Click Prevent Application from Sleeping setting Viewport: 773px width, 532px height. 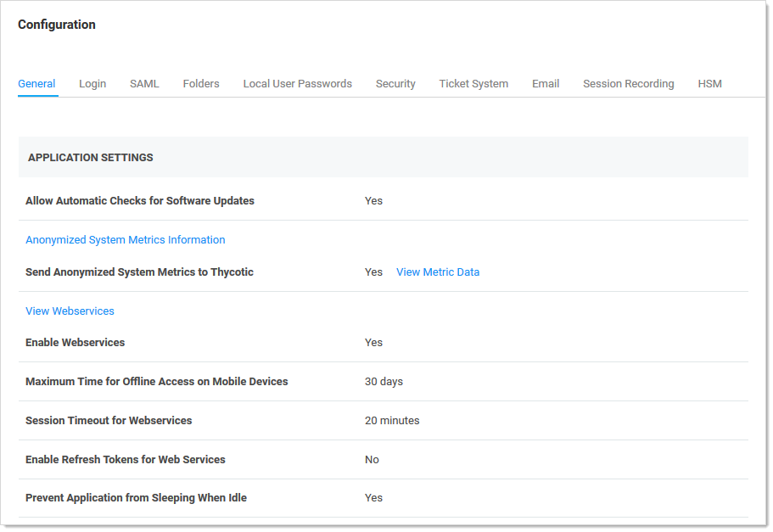click(x=136, y=497)
